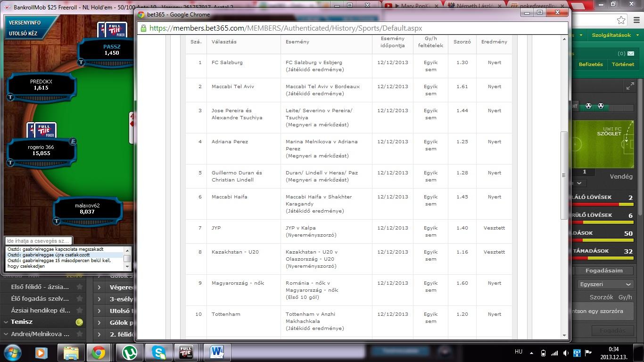Click the volume speaker tray icon
The image size is (644, 362).
(x=565, y=353)
